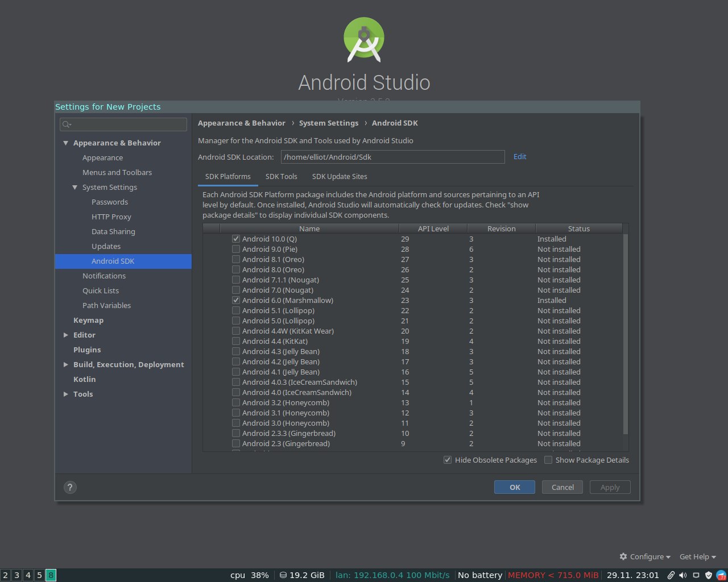Click the settings search field
The width and height of the screenshot is (728, 582).
(123, 124)
